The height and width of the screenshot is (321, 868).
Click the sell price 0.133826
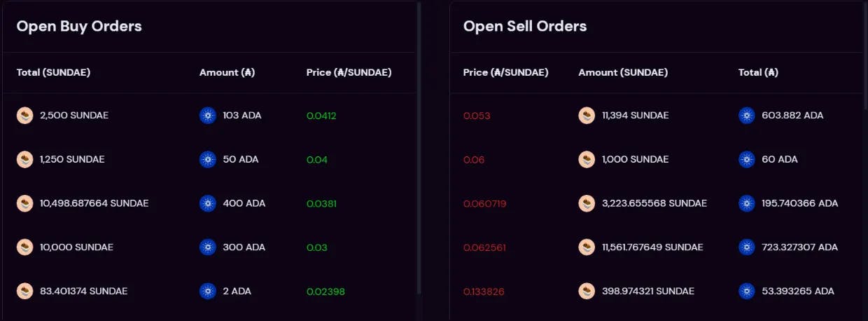point(484,292)
